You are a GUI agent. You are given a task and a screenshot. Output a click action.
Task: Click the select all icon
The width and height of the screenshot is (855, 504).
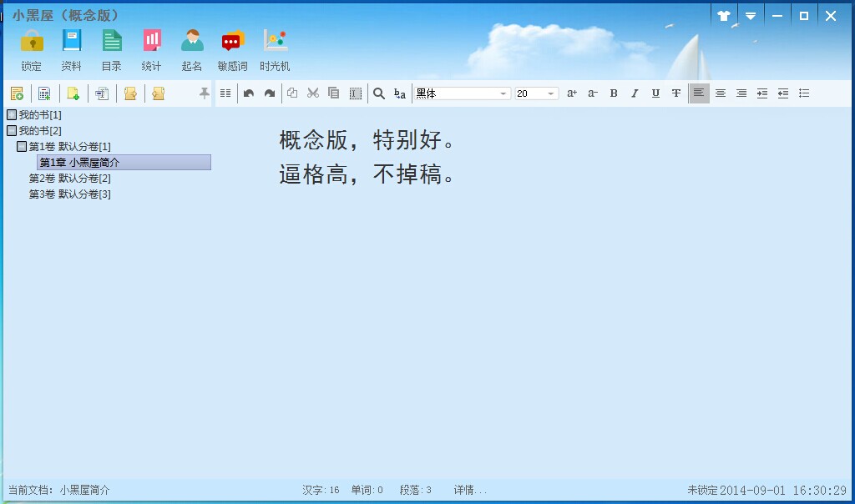(356, 93)
